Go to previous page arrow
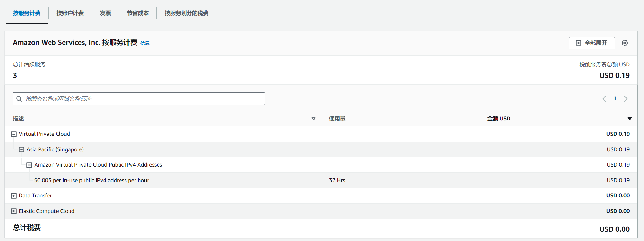644x241 pixels. point(604,99)
